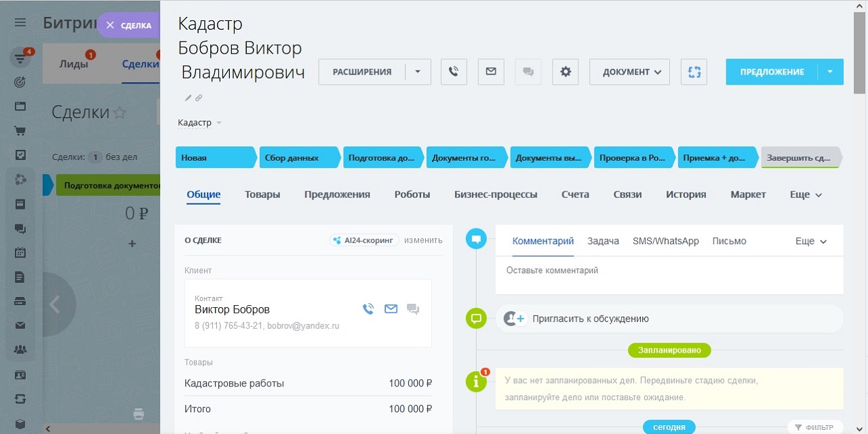The height and width of the screenshot is (434, 868).
Task: Click the phone call icon in the deal header
Action: coord(454,72)
